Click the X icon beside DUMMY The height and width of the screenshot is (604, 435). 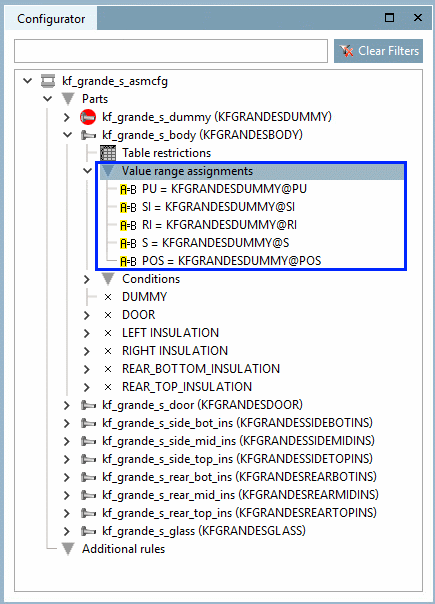(x=108, y=297)
